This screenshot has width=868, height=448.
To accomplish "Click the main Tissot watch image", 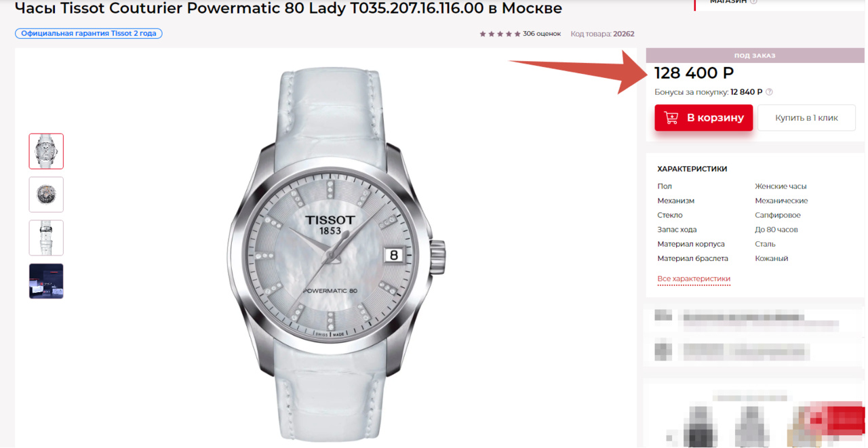I will pyautogui.click(x=335, y=253).
